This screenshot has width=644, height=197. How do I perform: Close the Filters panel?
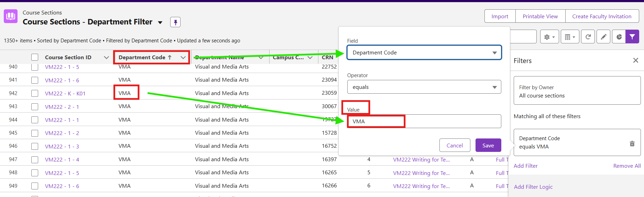636,61
